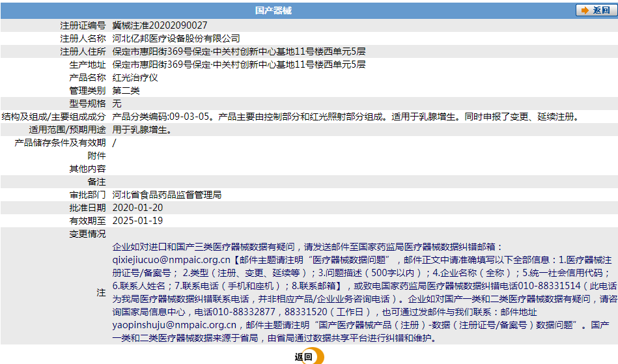The height and width of the screenshot is (364, 618).
Task: Click the orange arrow icon on the 返回 button
Action: click(x=585, y=10)
